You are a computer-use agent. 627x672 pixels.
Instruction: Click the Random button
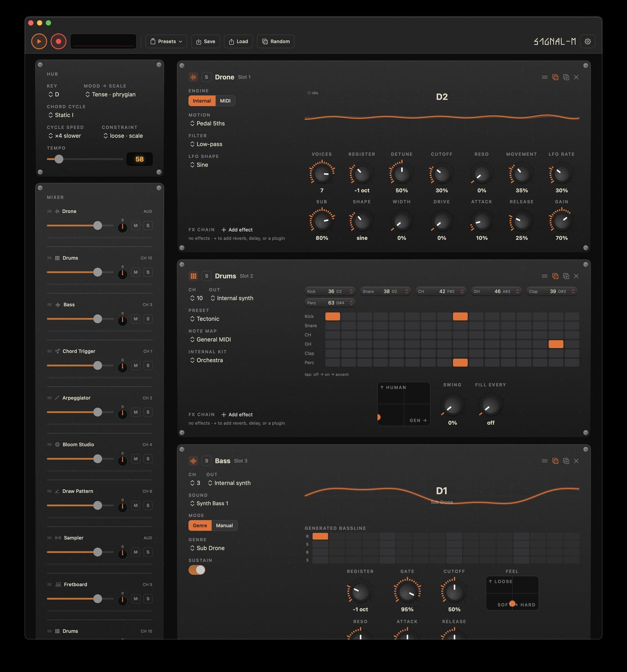[x=276, y=42]
